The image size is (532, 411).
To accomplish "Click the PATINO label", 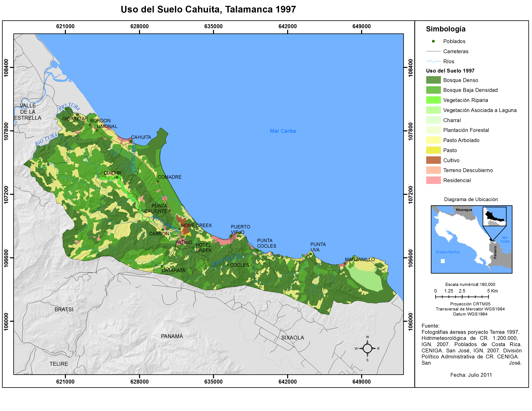I will pos(184,242).
